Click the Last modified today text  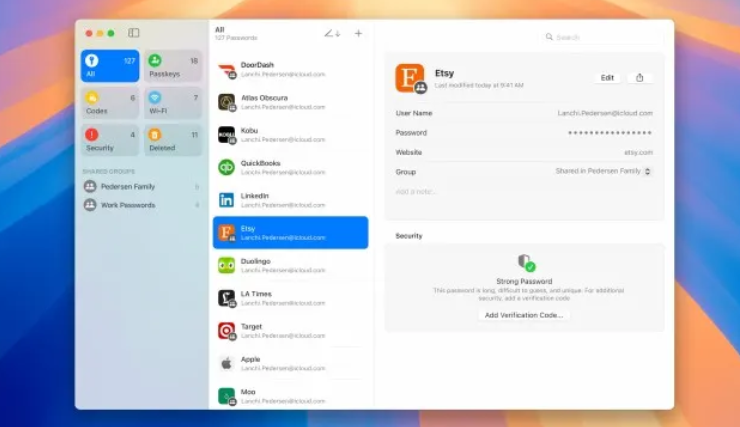(x=479, y=85)
